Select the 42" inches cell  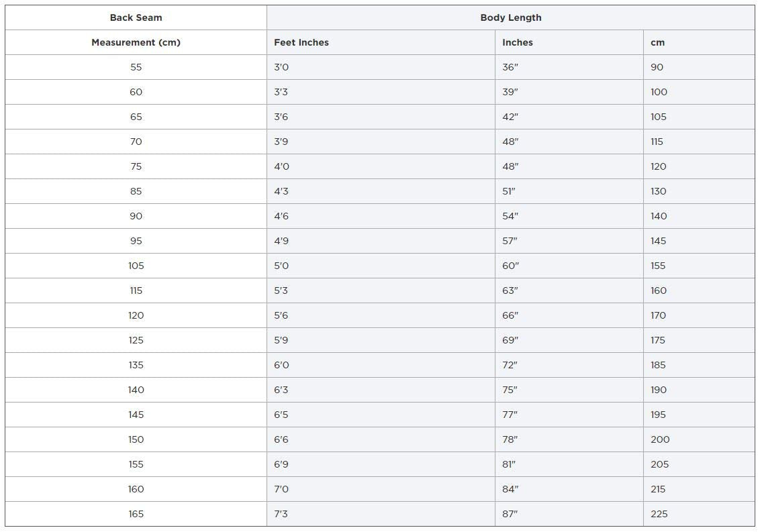click(569, 117)
